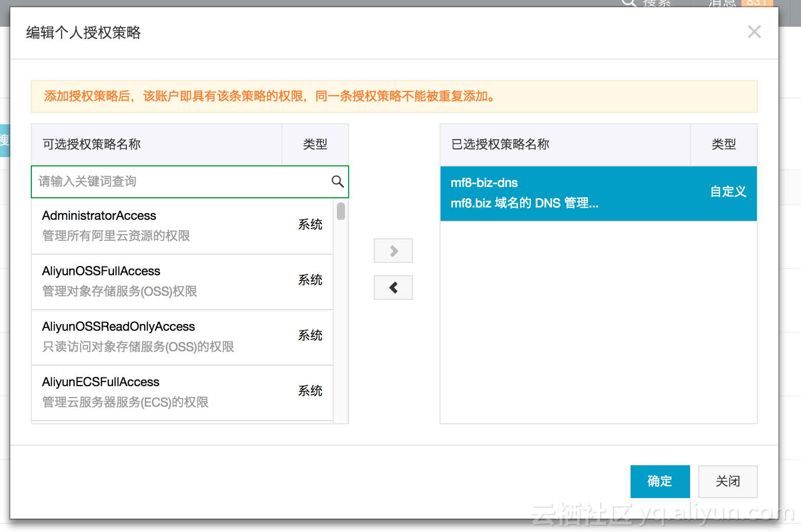Select the AliyunOSSFullAccess policy

pyautogui.click(x=182, y=281)
